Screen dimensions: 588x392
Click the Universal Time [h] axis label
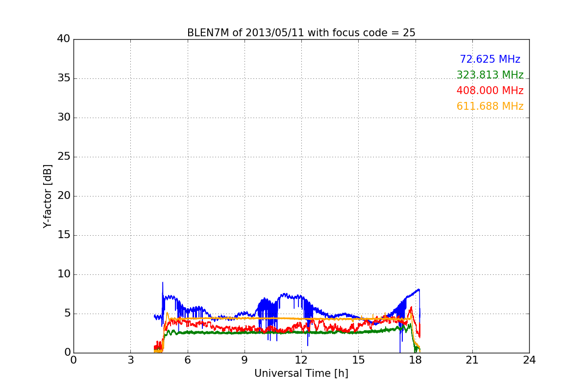(x=301, y=373)
